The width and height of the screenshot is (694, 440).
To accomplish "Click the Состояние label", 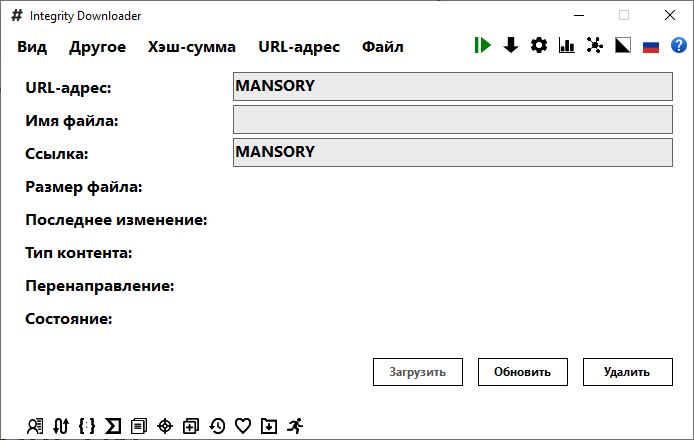I will [x=69, y=319].
